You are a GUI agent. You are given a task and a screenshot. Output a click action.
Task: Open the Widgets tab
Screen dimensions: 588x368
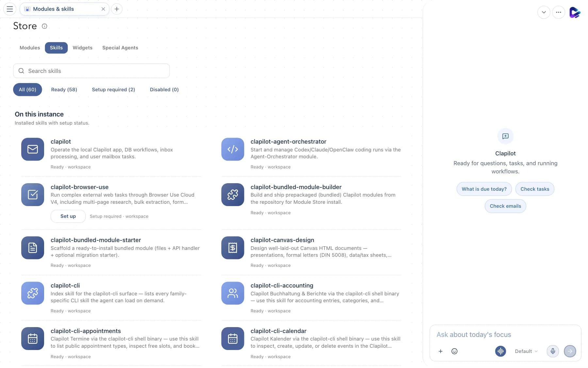(x=83, y=48)
